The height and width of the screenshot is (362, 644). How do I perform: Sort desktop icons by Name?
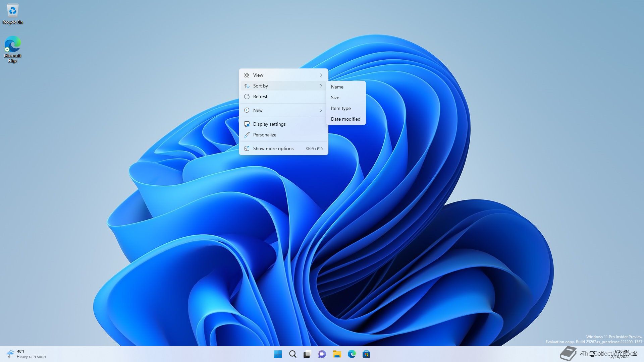pyautogui.click(x=346, y=87)
